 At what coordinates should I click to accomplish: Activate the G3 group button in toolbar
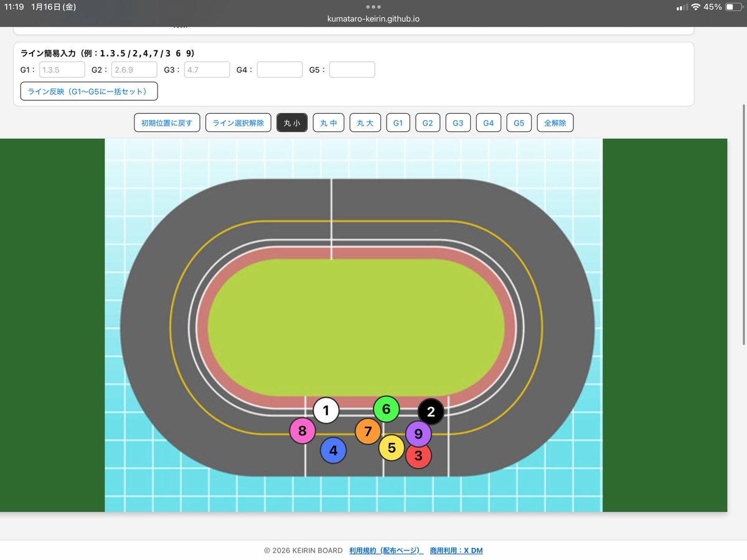click(458, 123)
